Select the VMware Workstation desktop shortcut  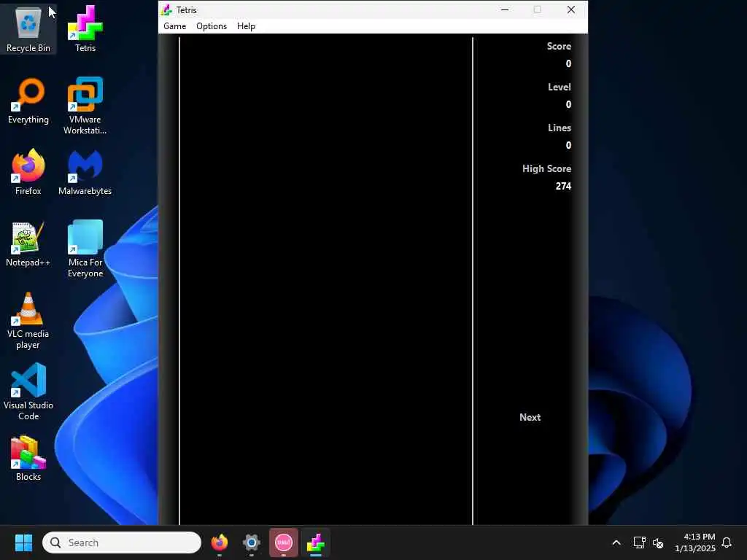coord(85,106)
